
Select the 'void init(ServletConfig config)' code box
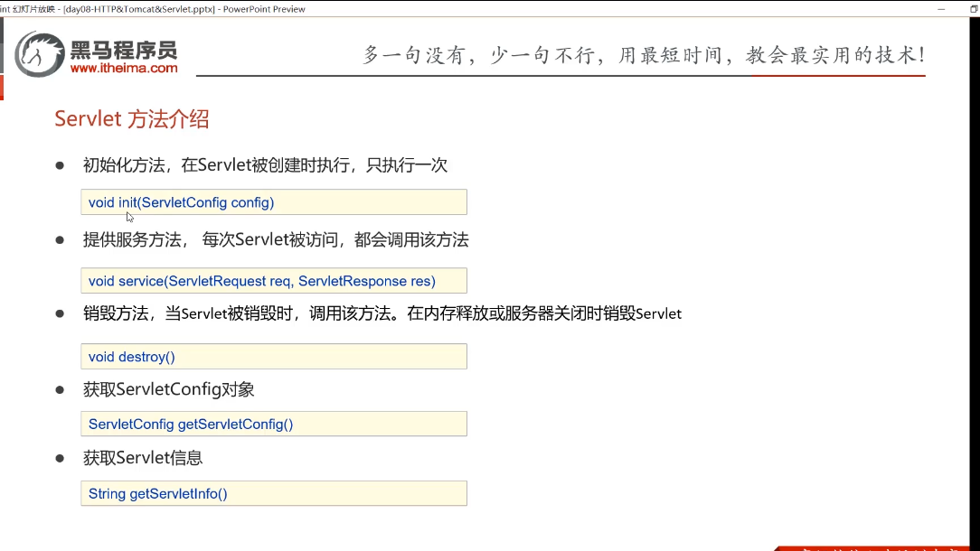point(274,202)
